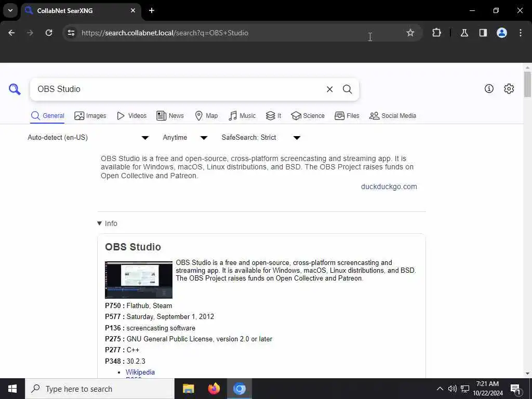This screenshot has height=399, width=532.
Task: Open the Extensions puzzle icon
Action: [436, 33]
